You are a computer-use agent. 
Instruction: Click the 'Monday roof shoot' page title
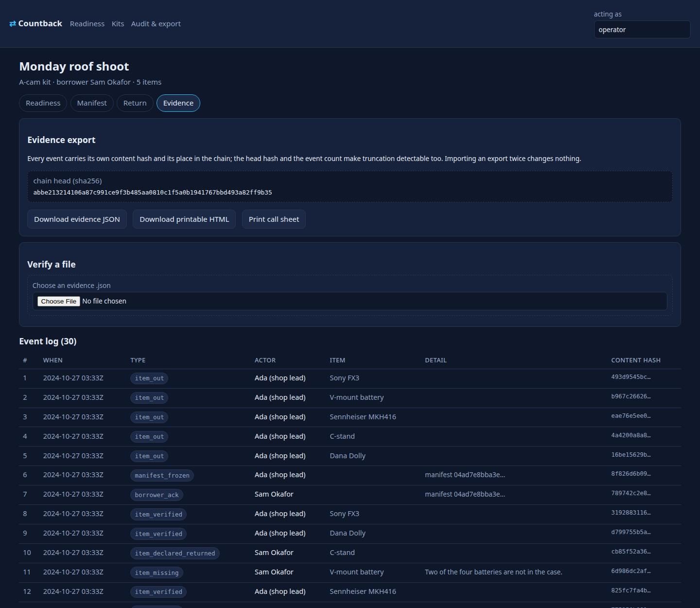coord(74,67)
